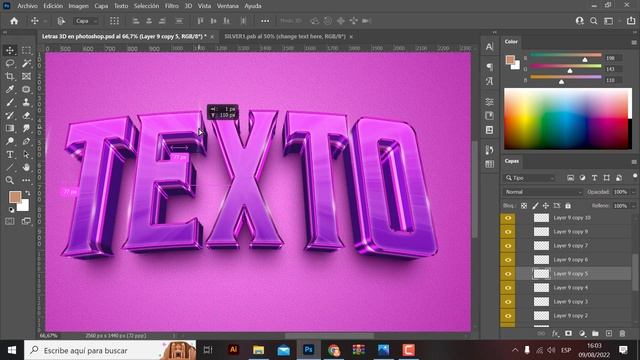
Task: Show hidden system tray icons
Action: click(x=515, y=350)
